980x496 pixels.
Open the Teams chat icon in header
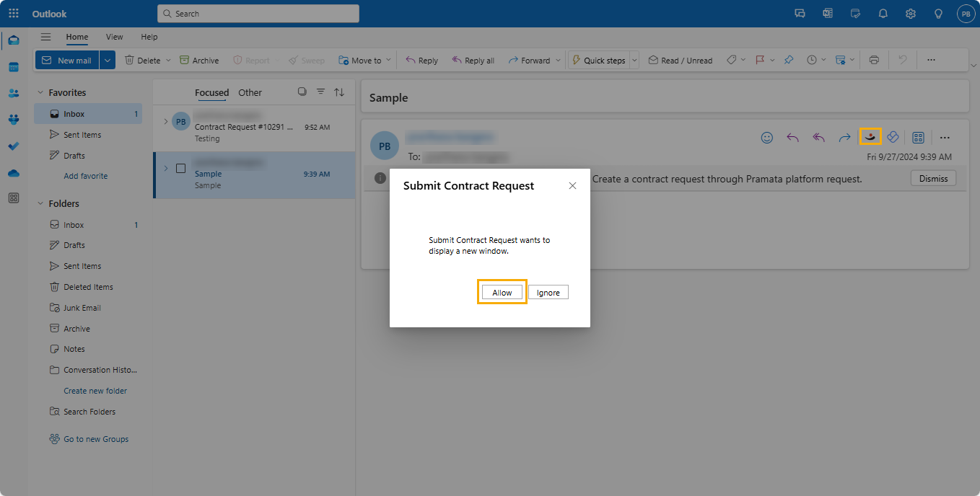pyautogui.click(x=800, y=14)
